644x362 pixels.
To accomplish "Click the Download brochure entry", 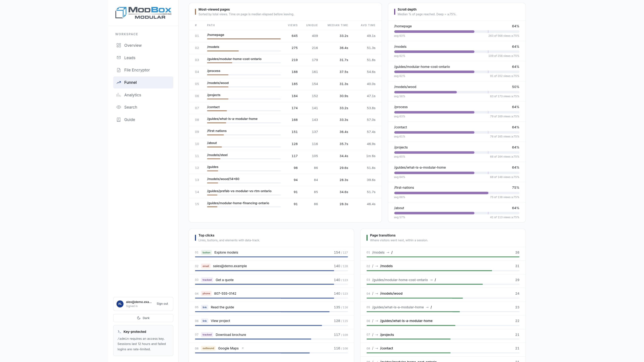I will [271, 336].
